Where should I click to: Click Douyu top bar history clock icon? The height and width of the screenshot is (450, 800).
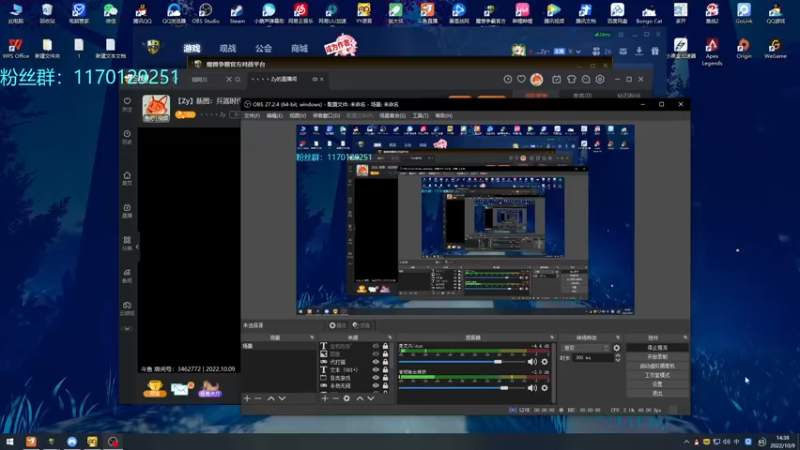point(508,79)
